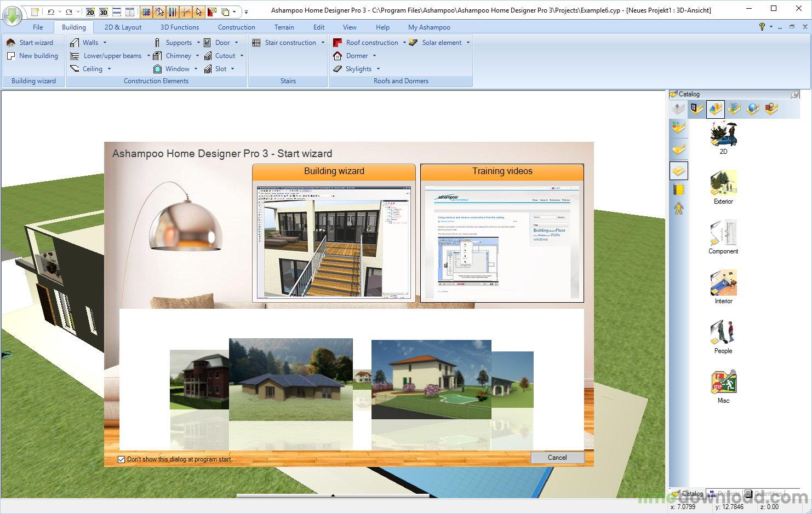Toggle the grid display in the toolbar
This screenshot has width=812, height=514.
coord(147,11)
